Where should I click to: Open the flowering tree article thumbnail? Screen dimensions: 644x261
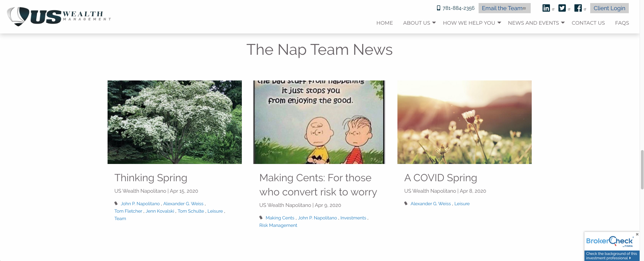point(175,122)
